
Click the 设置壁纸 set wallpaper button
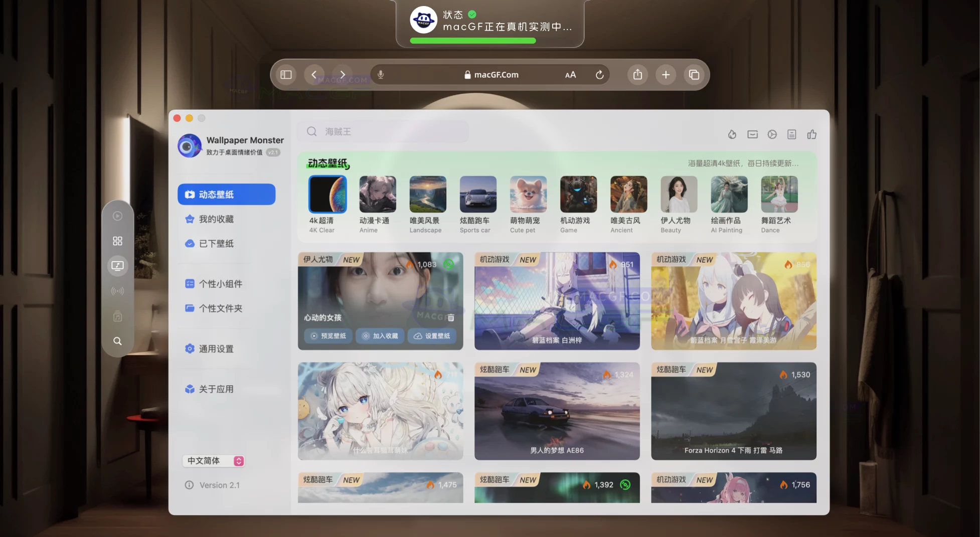point(432,336)
